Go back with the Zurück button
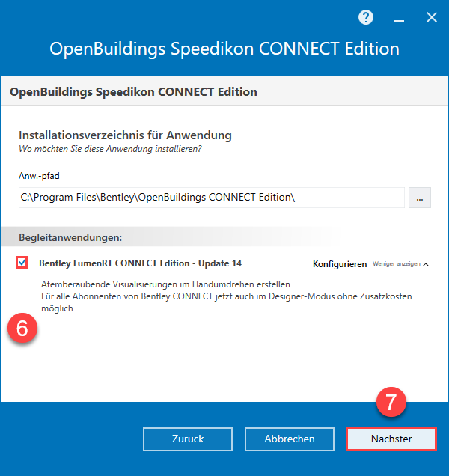This screenshot has width=449, height=476. pyautogui.click(x=186, y=439)
